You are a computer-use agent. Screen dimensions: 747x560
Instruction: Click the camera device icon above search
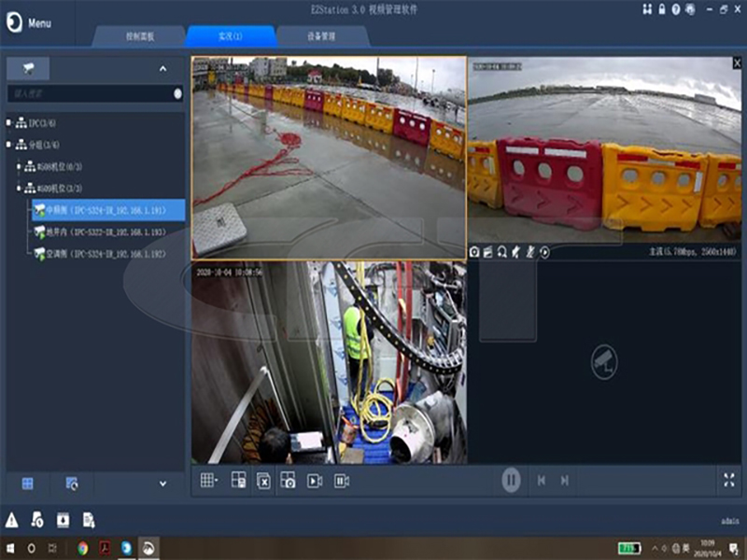click(28, 69)
